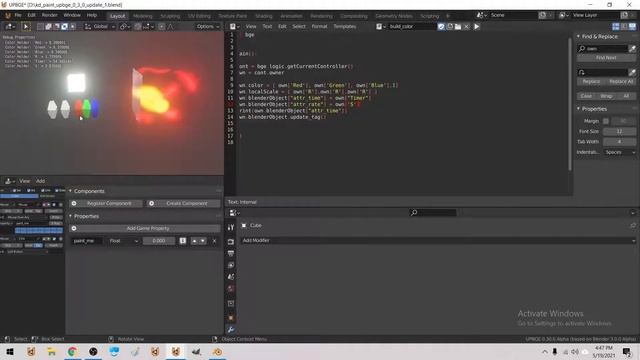Viewport: 640px width, 360px height.
Task: Adjust the paint_me value field 0.000
Action: click(x=159, y=241)
